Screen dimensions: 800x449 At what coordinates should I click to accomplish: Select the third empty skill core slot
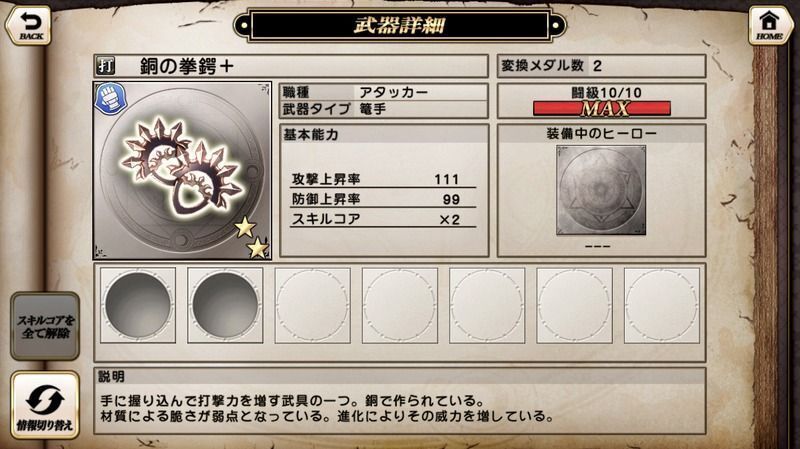pos(312,305)
